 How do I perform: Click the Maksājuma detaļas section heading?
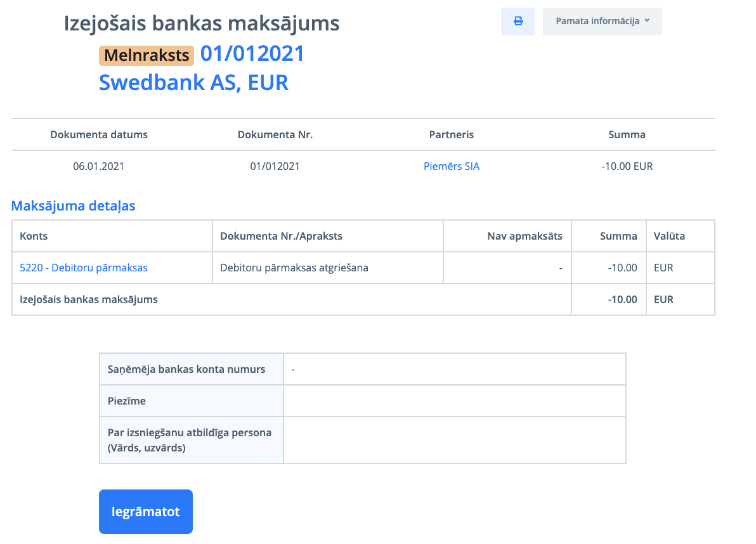pos(74,205)
